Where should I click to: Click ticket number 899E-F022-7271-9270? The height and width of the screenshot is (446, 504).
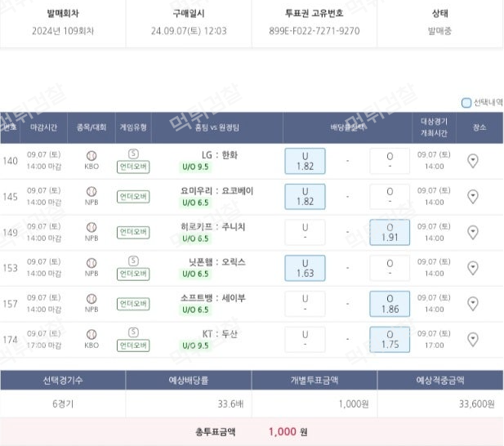point(314,31)
